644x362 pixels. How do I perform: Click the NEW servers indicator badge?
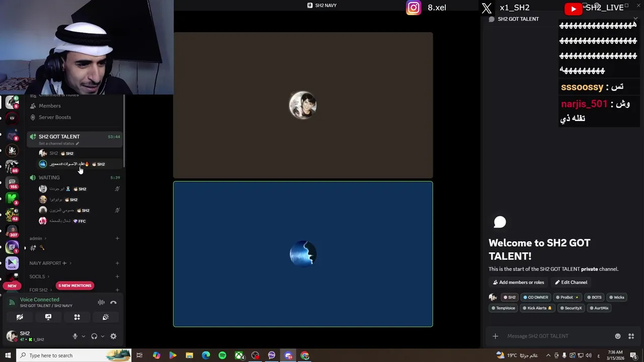point(12,286)
